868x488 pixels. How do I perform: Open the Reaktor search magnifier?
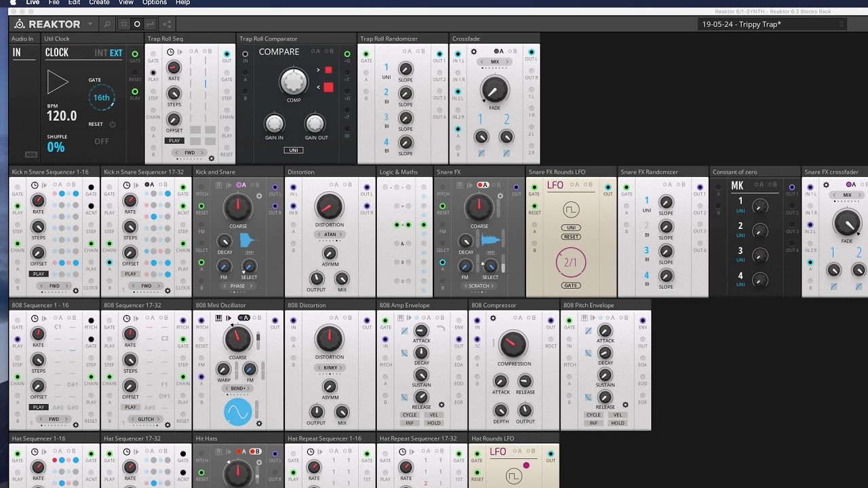tap(107, 24)
